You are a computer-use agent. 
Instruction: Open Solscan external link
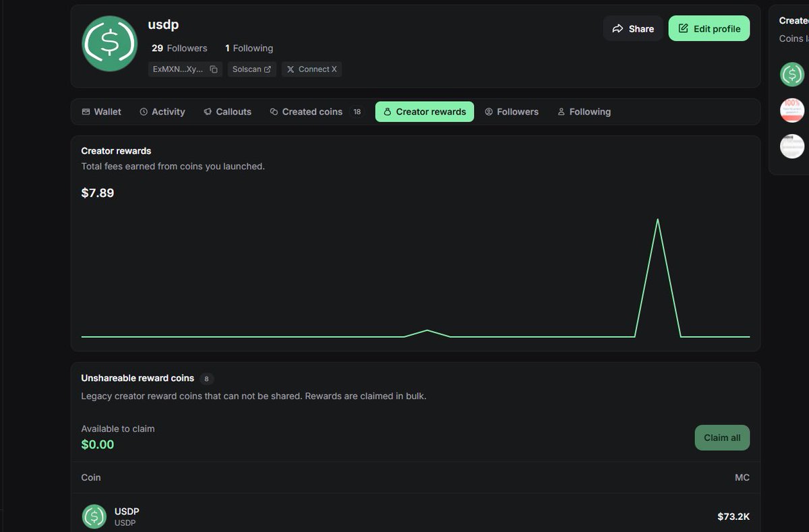coord(251,69)
